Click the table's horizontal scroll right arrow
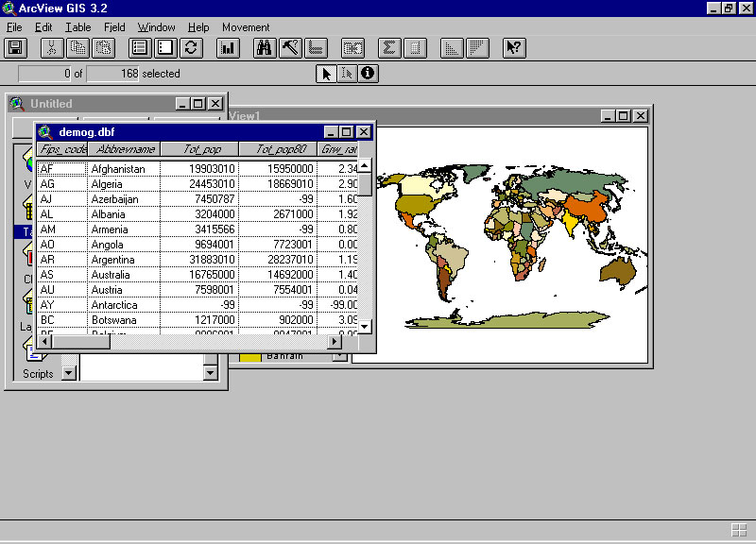 335,342
